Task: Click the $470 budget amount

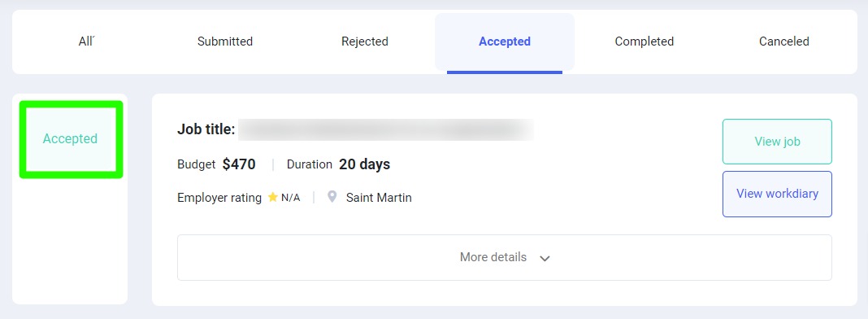Action: point(239,164)
